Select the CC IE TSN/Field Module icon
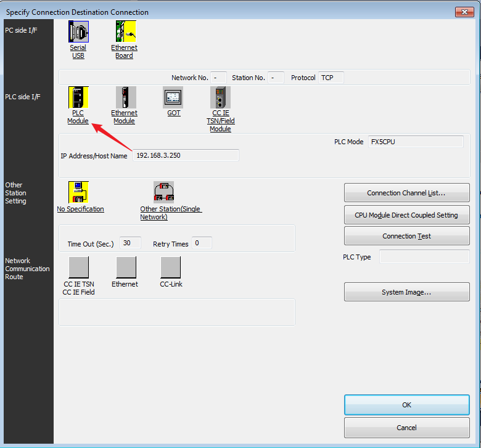Screen dimensions: 481x448 tap(220, 97)
